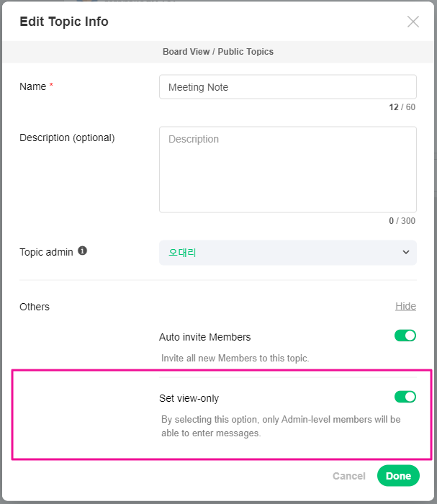Image resolution: width=437 pixels, height=504 pixels.
Task: Click the Set view-only label text
Action: click(x=189, y=398)
